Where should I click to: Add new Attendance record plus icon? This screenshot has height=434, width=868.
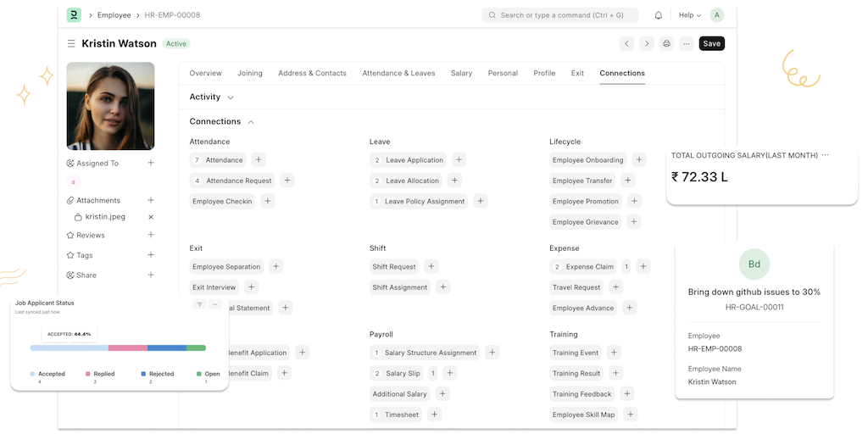pyautogui.click(x=259, y=159)
